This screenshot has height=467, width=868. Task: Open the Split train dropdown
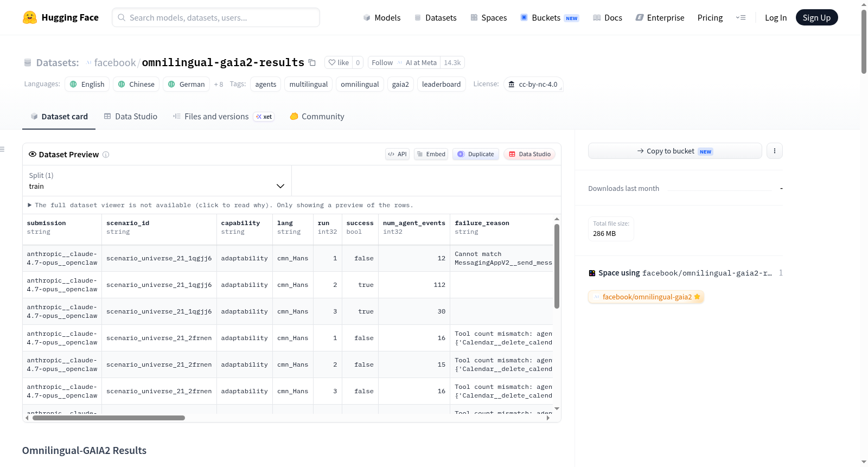pos(157,181)
